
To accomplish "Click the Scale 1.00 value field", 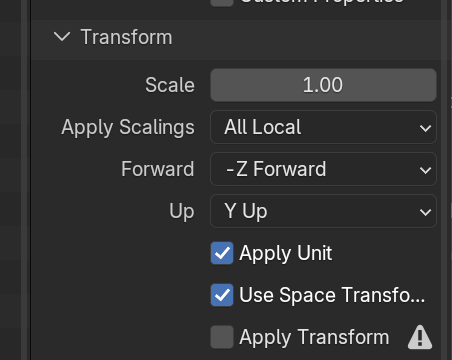I will pyautogui.click(x=323, y=85).
